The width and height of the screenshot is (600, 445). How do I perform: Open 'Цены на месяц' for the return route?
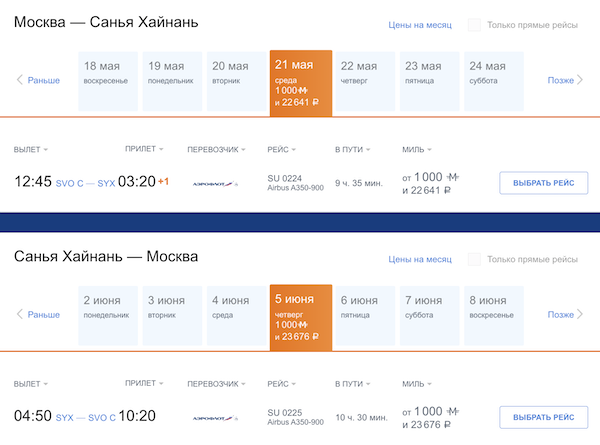(x=419, y=259)
